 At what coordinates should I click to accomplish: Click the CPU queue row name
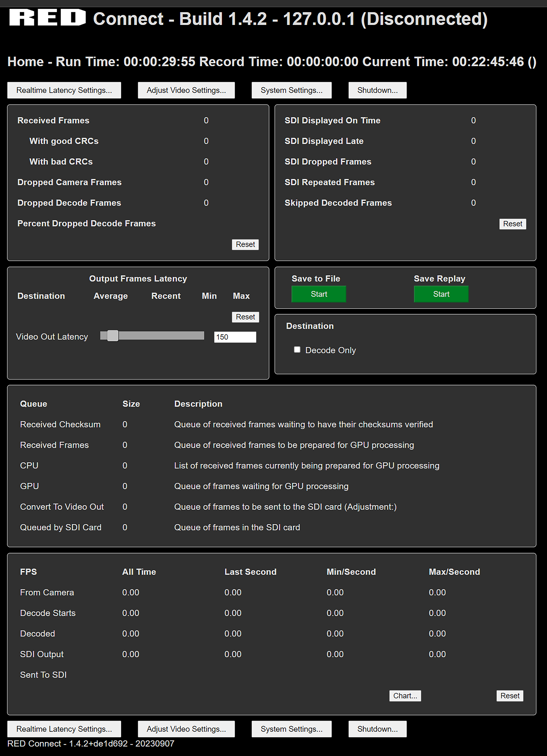click(x=29, y=466)
